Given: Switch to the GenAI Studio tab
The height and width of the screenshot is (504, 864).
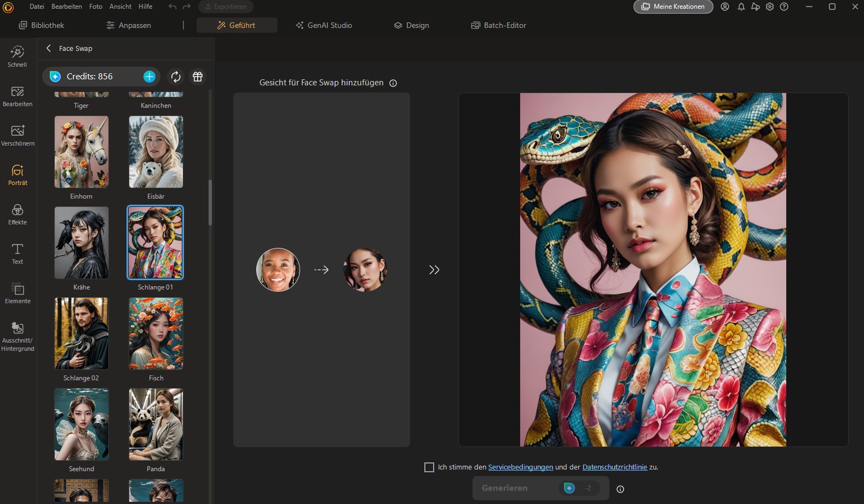Looking at the screenshot, I should point(324,25).
